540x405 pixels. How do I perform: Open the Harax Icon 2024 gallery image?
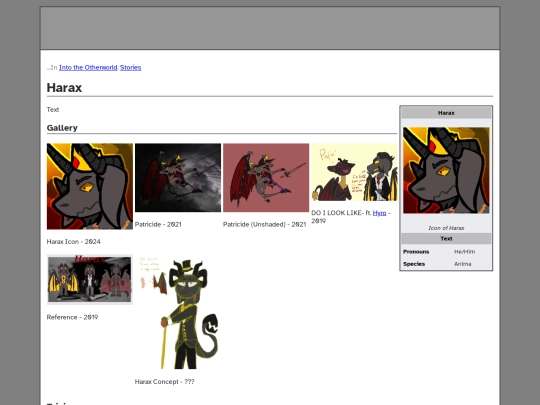click(90, 186)
